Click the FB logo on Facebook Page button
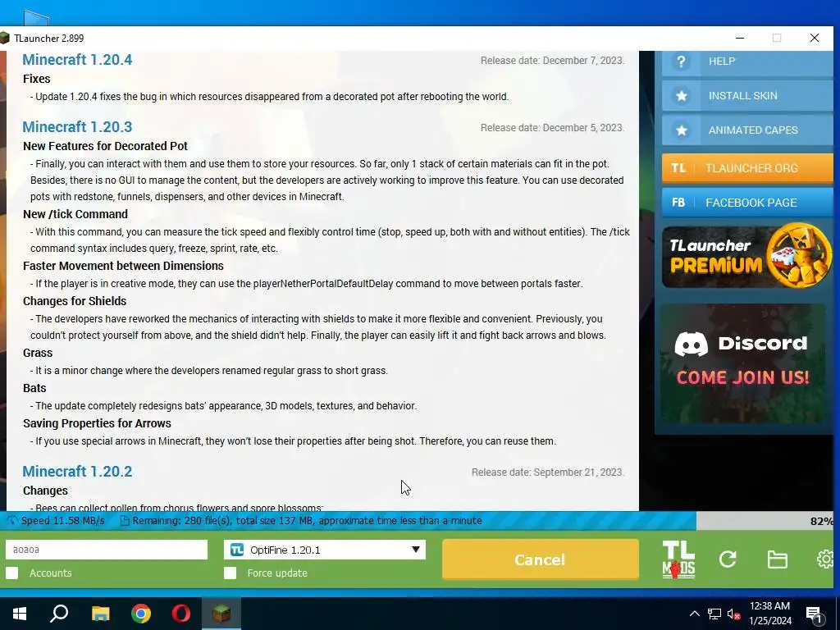Viewport: 840px width, 630px height. [x=678, y=203]
